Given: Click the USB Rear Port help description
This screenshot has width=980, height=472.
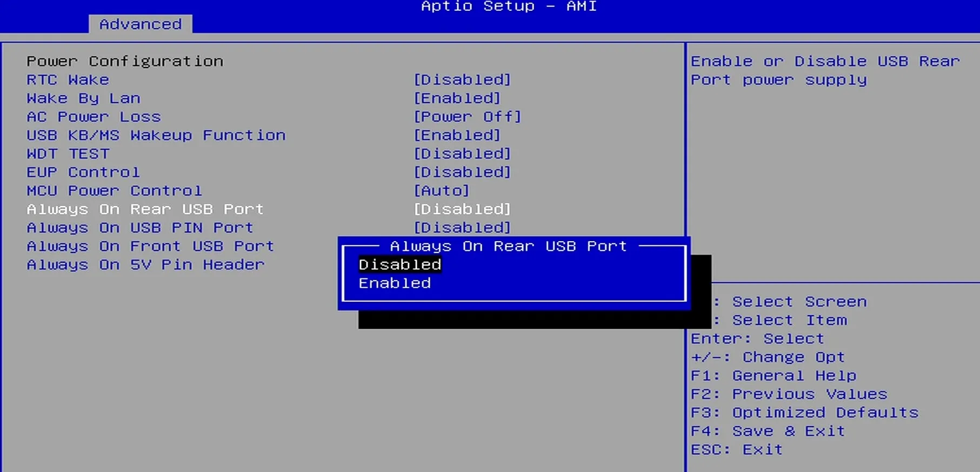Looking at the screenshot, I should pyautogui.click(x=825, y=71).
